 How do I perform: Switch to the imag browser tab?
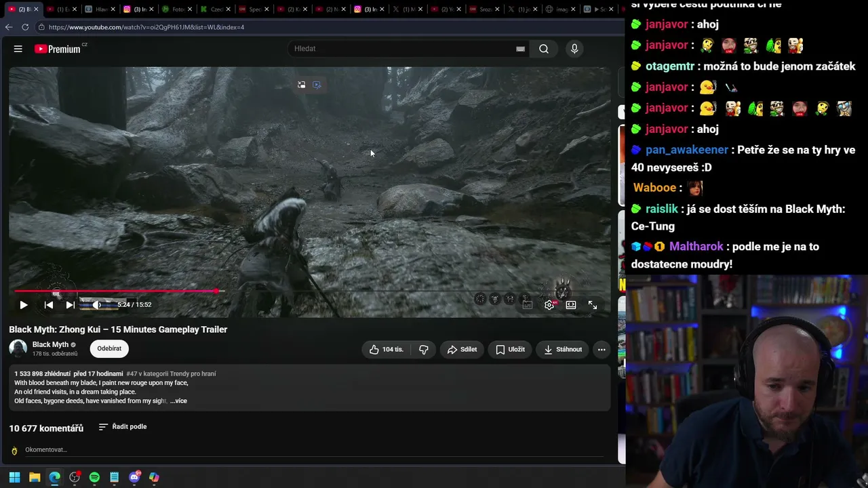pyautogui.click(x=559, y=9)
